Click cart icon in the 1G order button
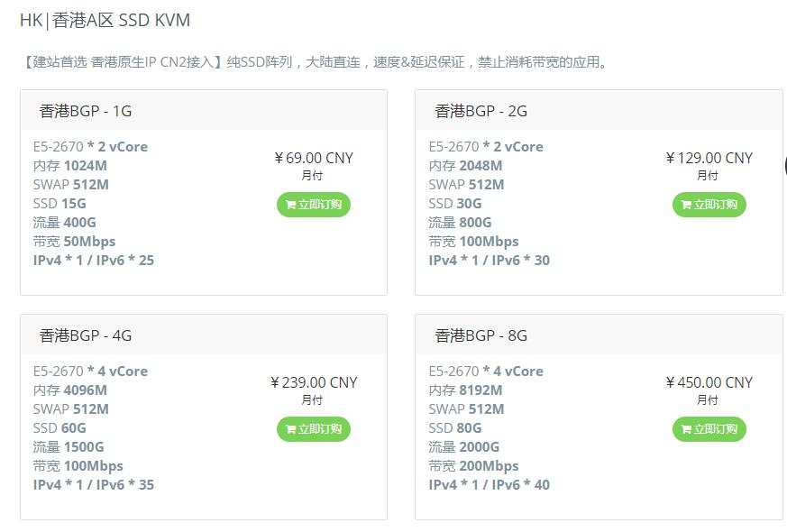 [290, 205]
